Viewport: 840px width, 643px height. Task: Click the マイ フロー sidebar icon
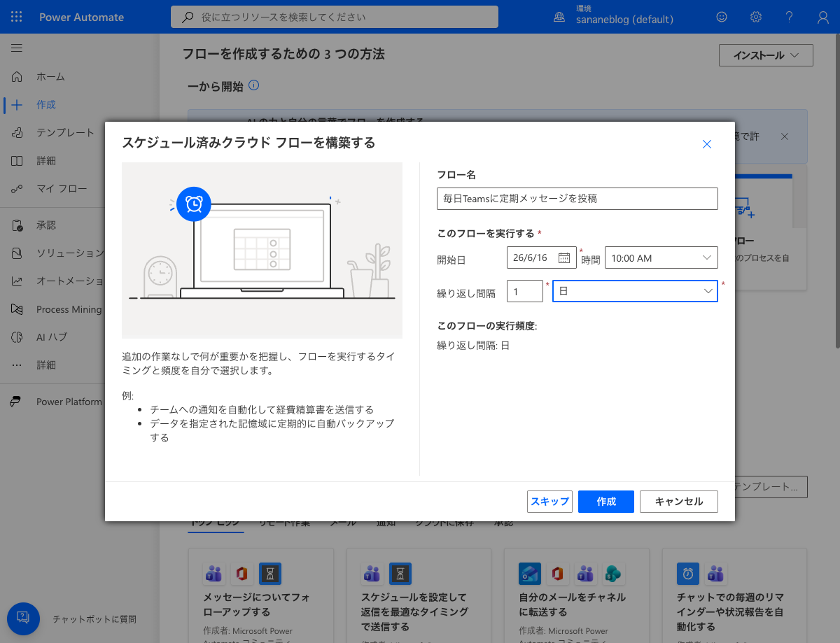[17, 188]
